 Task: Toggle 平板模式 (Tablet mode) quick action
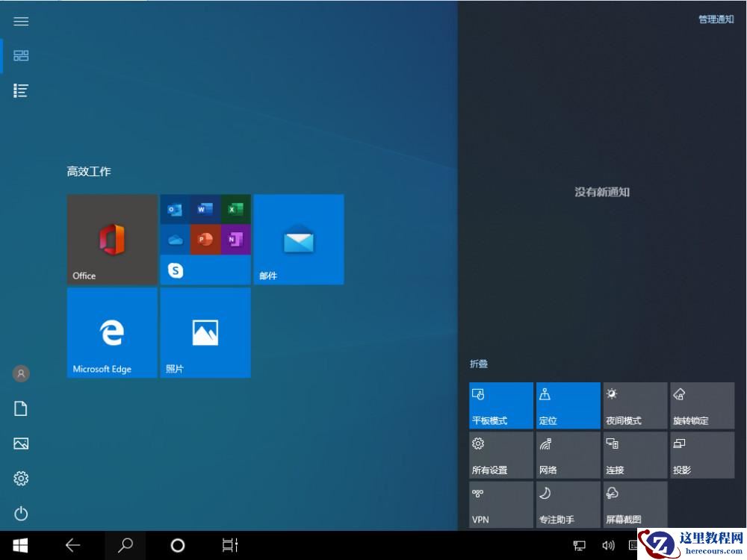(x=500, y=405)
